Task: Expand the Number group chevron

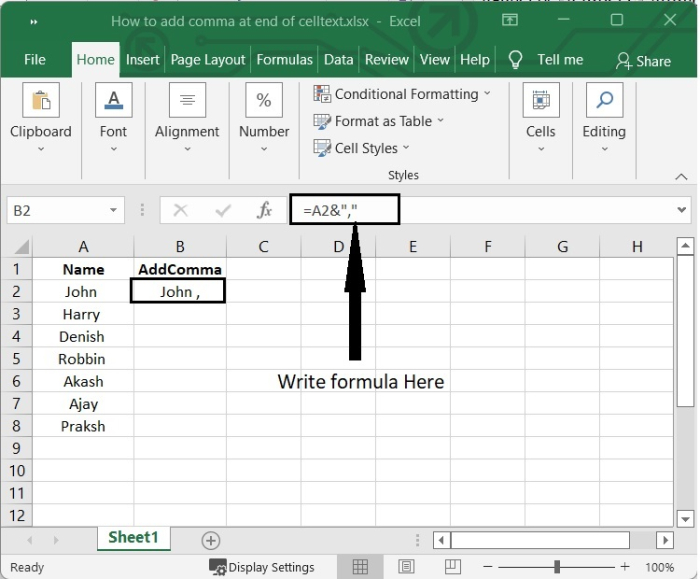Action: click(x=264, y=149)
